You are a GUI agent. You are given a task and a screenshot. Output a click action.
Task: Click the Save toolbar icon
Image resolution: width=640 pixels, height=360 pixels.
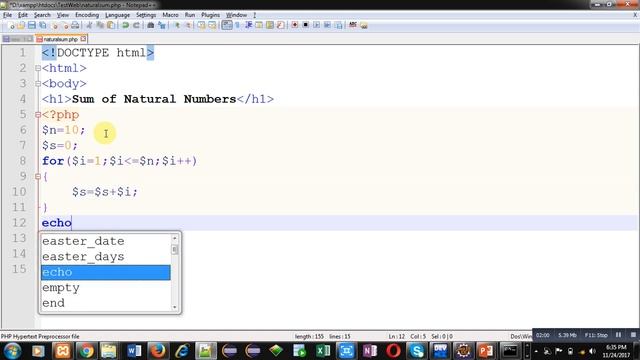32,25
